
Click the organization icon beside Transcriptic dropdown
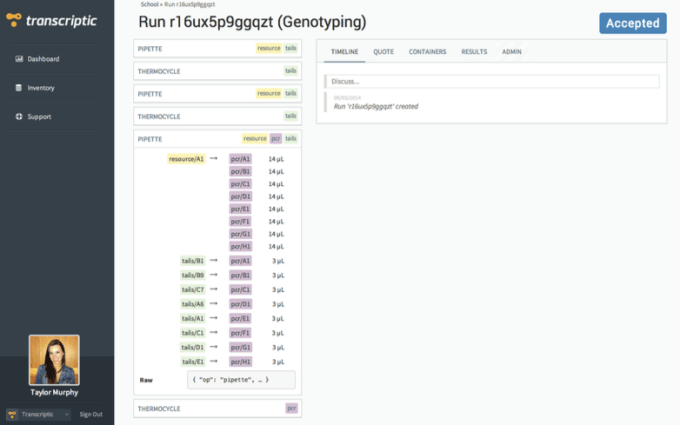pos(11,414)
